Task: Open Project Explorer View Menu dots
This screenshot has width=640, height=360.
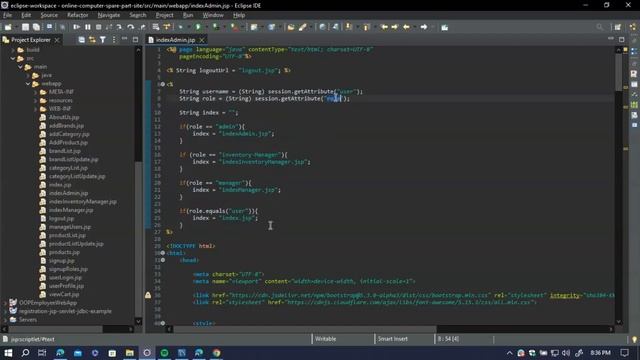Action: 114,40
